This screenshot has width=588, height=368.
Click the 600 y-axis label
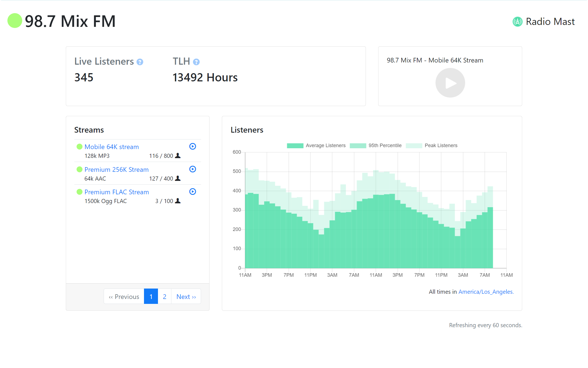pos(237,152)
